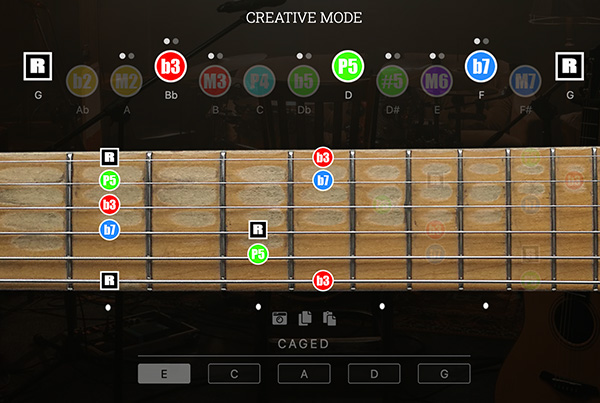The image size is (600, 403).
Task: Click the small dots above the #5 circle
Action: click(x=393, y=56)
